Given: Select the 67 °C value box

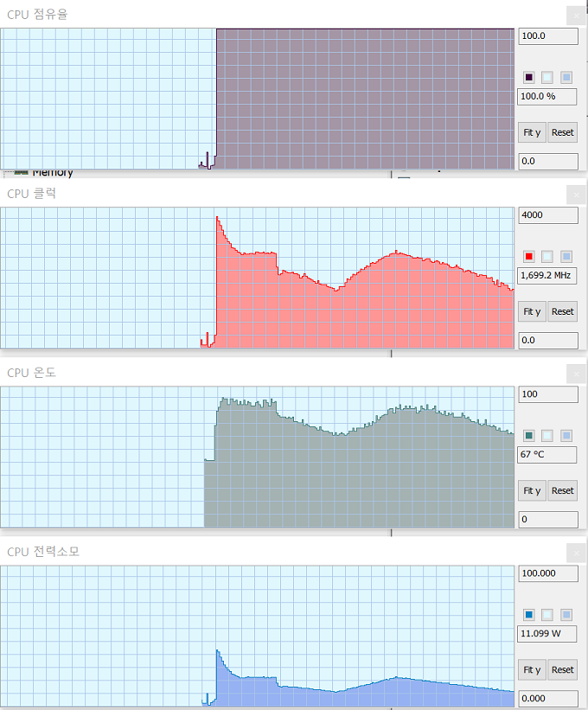Looking at the screenshot, I should [547, 455].
